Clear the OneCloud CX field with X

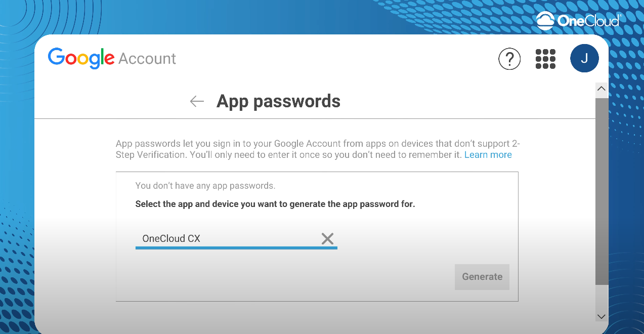coord(327,239)
